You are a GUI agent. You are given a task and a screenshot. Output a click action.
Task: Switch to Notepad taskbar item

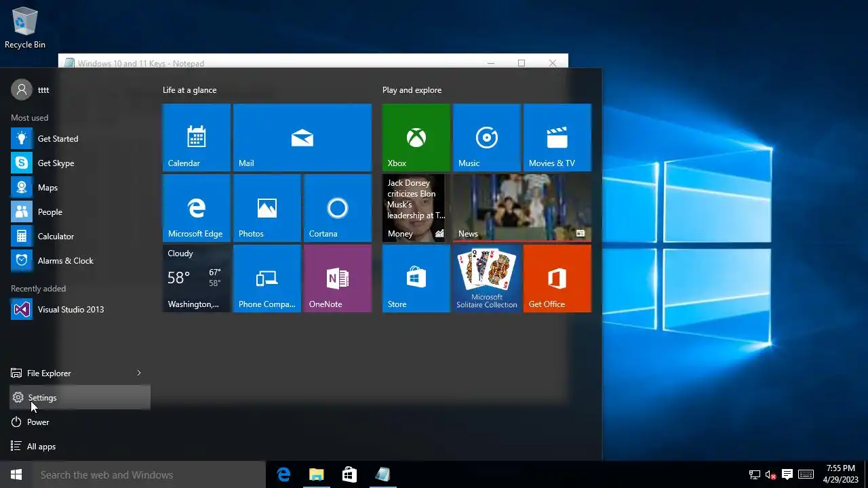tap(382, 474)
